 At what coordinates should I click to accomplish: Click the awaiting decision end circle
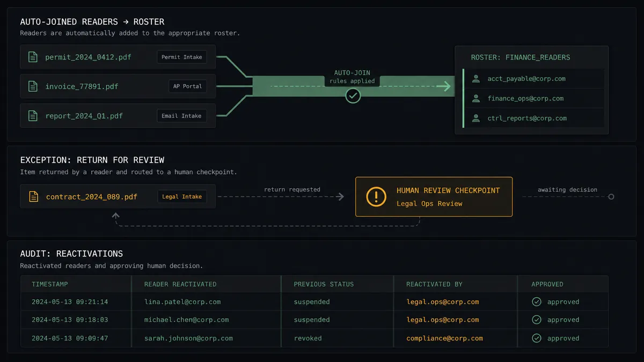tap(611, 197)
